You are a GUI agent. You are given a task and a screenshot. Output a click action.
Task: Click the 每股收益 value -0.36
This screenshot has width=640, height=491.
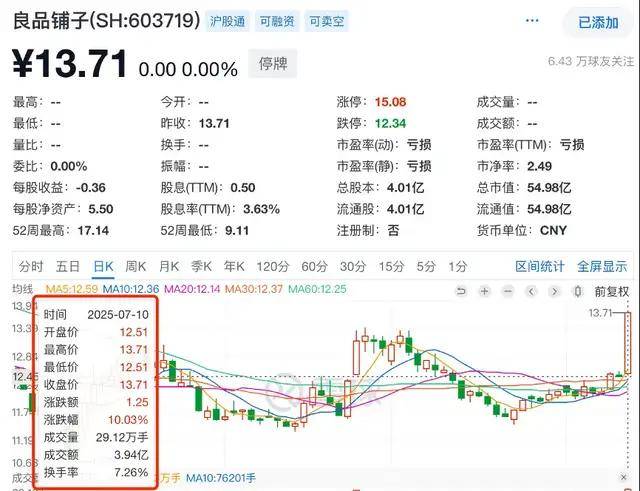pos(91,188)
